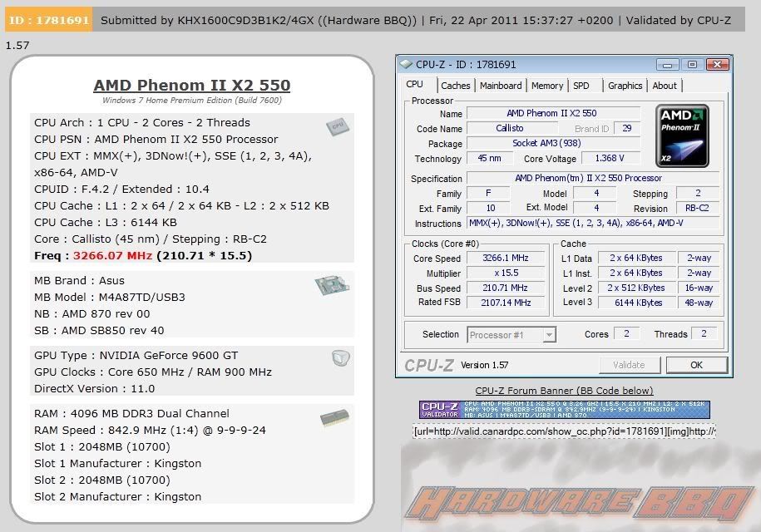Click the CPU-Z Forum Banner link
The image size is (761, 532).
[564, 391]
